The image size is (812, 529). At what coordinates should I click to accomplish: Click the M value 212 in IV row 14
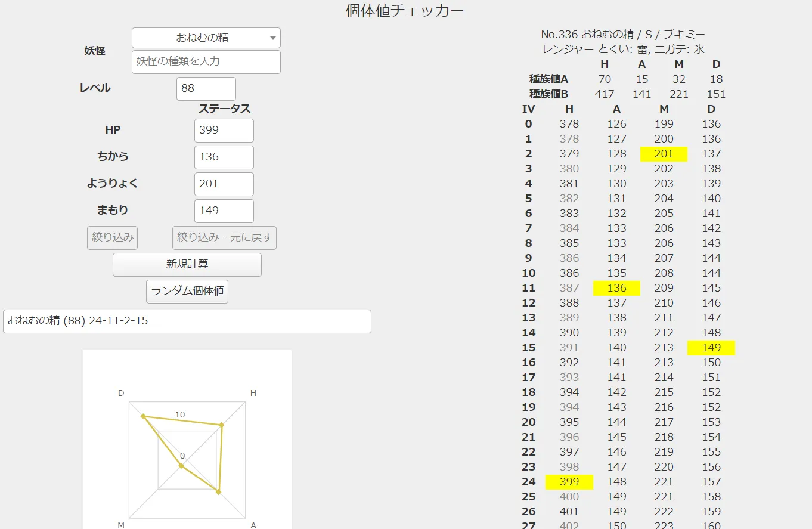(664, 333)
